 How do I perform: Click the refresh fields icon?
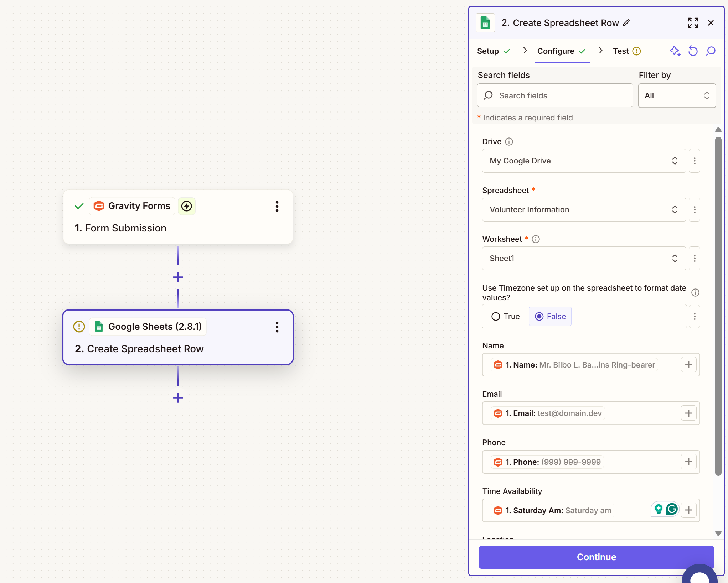click(x=693, y=51)
